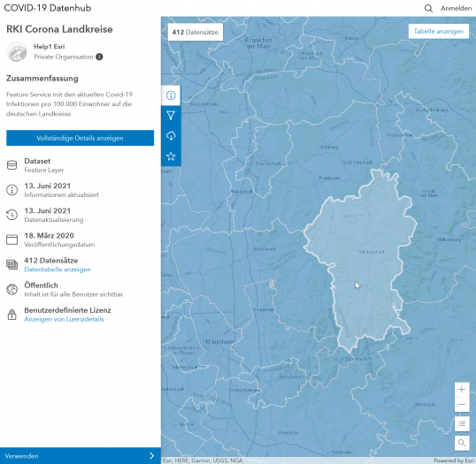
Task: Click the Veröffentlichungsdatum calendar icon
Action: (x=12, y=240)
